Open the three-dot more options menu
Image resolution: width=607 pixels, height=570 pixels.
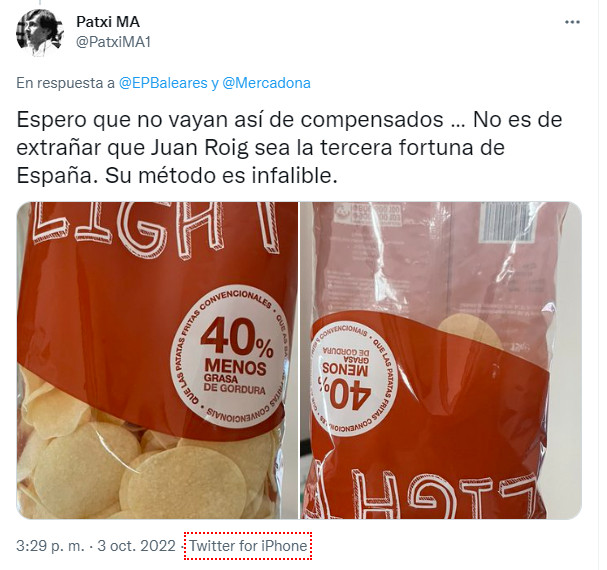coord(572,22)
